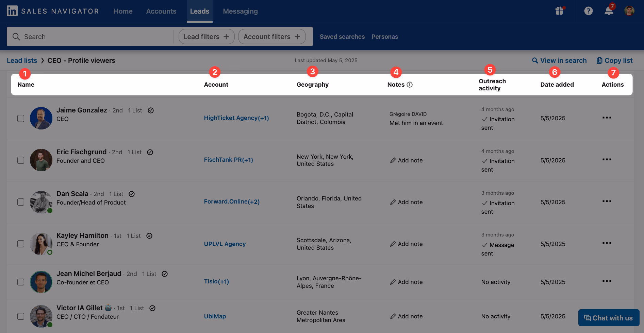The height and width of the screenshot is (333, 644).
Task: Expand the Lead filters button
Action: coord(207,36)
